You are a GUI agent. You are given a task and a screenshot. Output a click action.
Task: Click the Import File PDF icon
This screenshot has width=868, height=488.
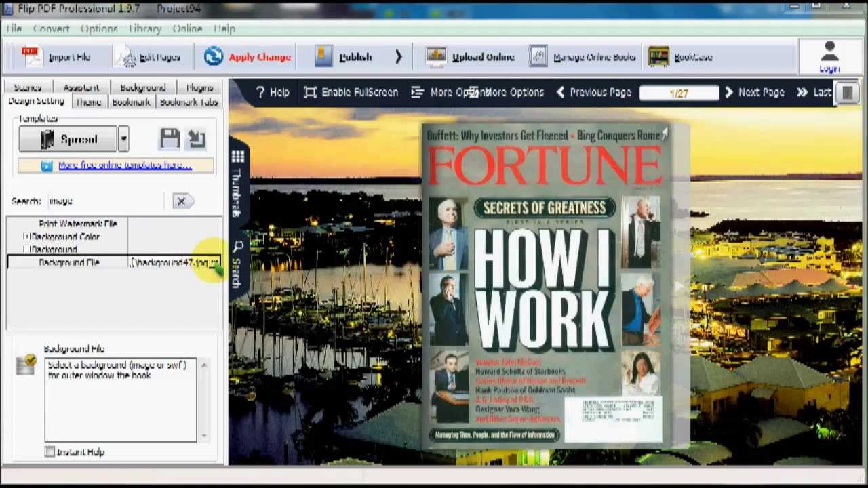(x=31, y=57)
